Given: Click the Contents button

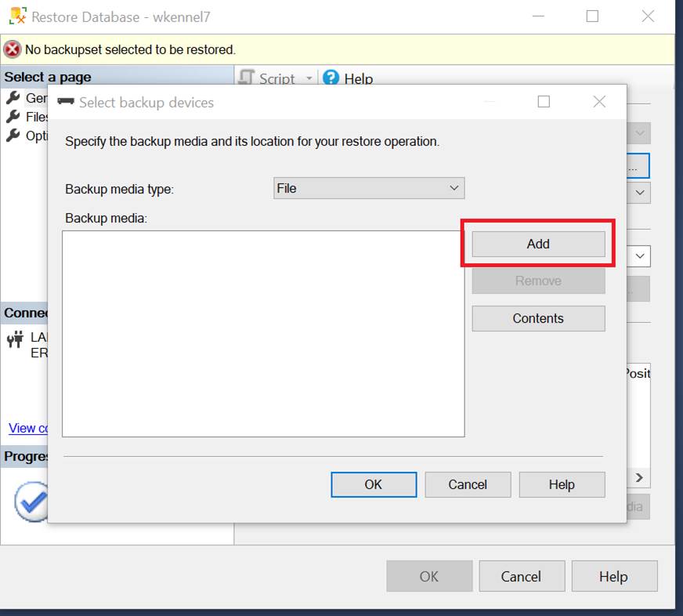Looking at the screenshot, I should pos(538,318).
